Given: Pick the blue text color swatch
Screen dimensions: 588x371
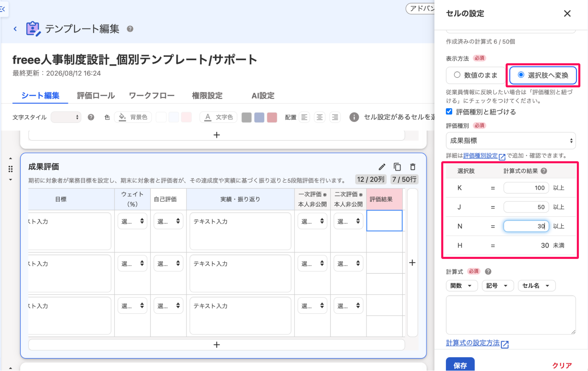Looking at the screenshot, I should point(259,117).
